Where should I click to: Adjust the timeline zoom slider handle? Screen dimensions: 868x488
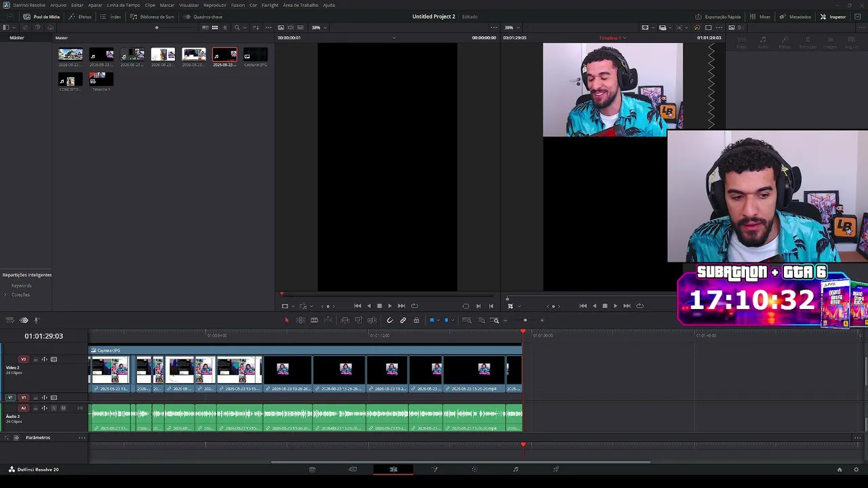pos(525,320)
